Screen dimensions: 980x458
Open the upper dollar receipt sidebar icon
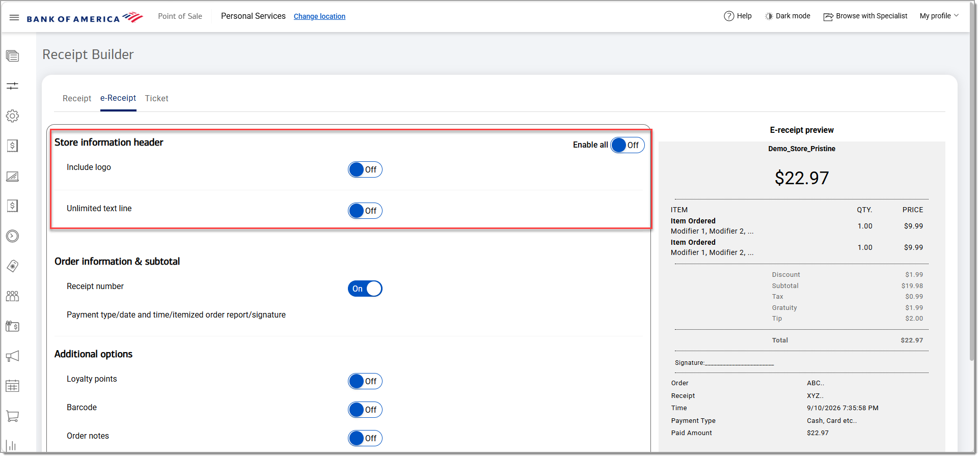[13, 146]
